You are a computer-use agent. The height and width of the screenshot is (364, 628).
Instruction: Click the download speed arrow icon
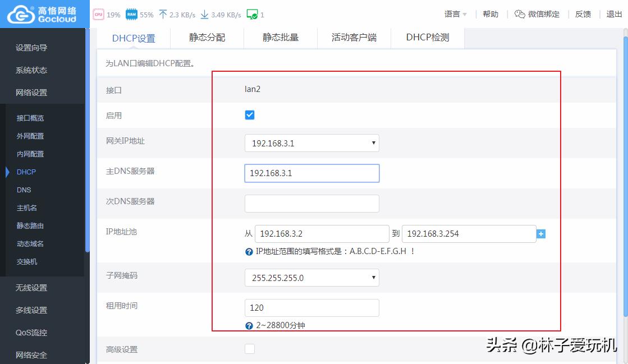[x=203, y=13]
